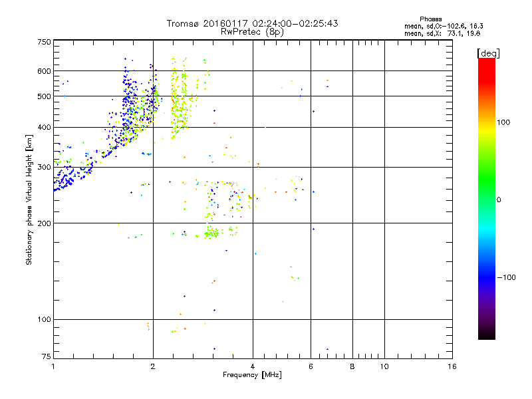Click the x-axis tick label '16'
Viewport: 532px width, 399px height.
(x=452, y=366)
